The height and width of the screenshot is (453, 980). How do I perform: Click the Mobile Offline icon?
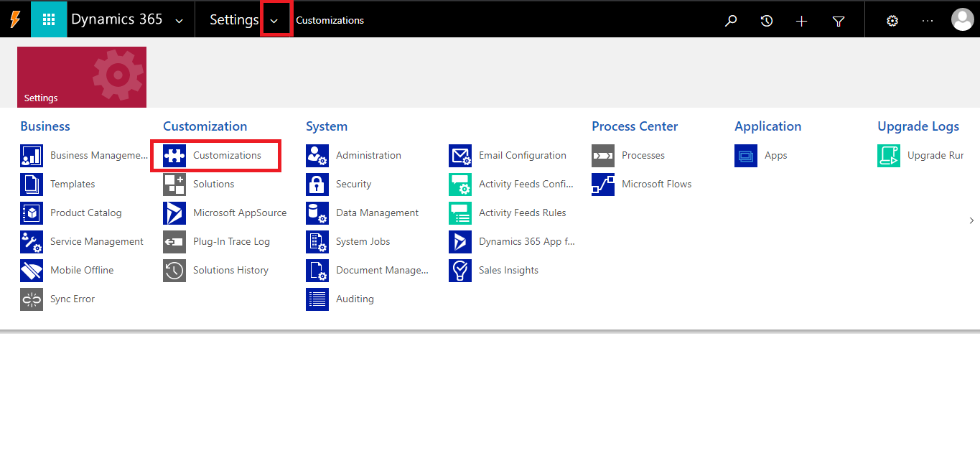32,270
